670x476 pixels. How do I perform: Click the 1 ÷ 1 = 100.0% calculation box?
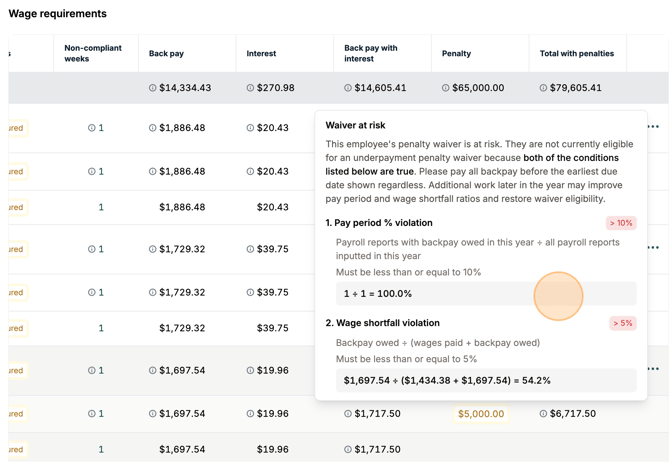[x=486, y=294]
